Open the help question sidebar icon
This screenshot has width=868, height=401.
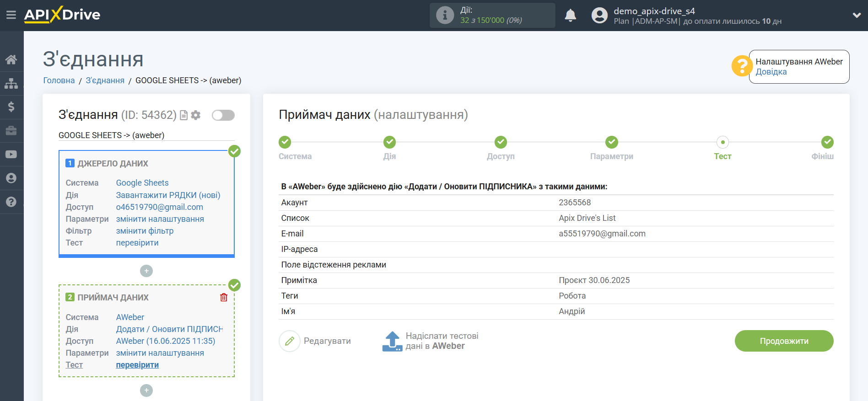point(11,202)
